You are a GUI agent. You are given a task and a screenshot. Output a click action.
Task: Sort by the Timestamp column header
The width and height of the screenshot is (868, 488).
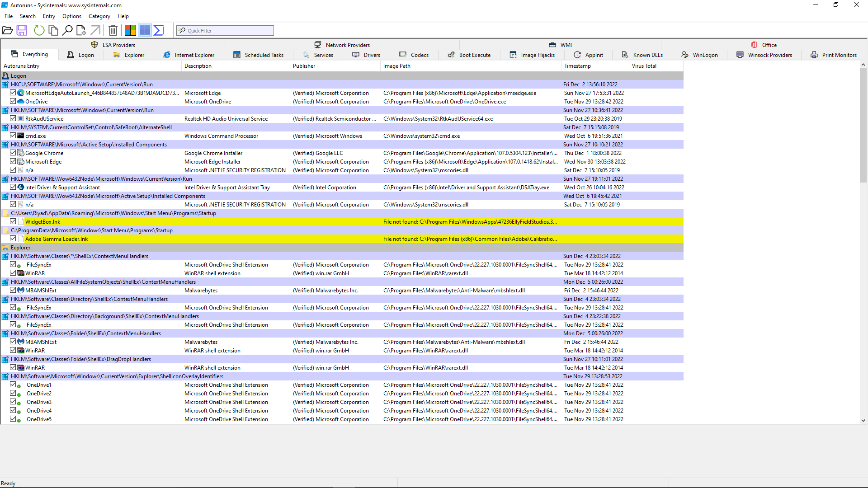click(x=577, y=66)
